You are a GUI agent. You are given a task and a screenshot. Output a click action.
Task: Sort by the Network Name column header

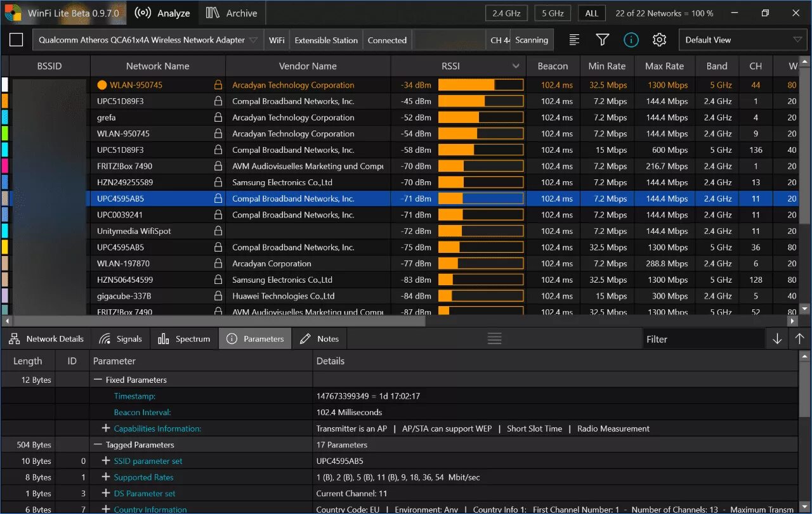pyautogui.click(x=158, y=66)
